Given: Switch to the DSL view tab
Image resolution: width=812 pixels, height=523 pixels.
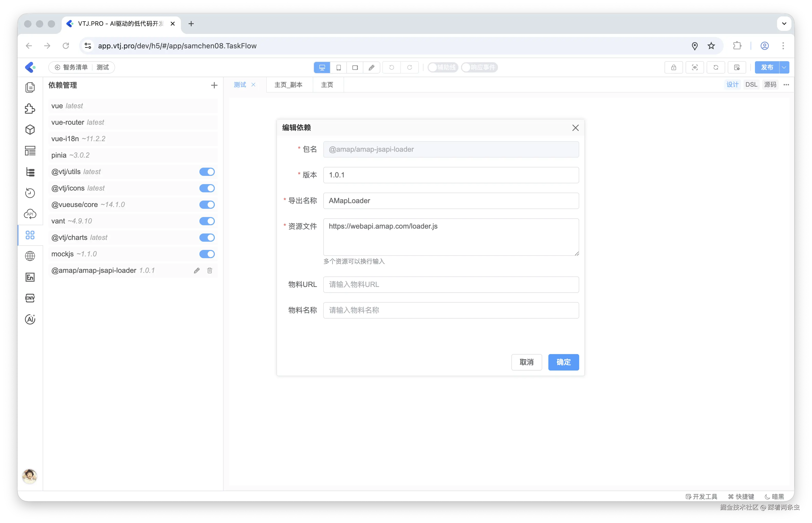Looking at the screenshot, I should 751,85.
